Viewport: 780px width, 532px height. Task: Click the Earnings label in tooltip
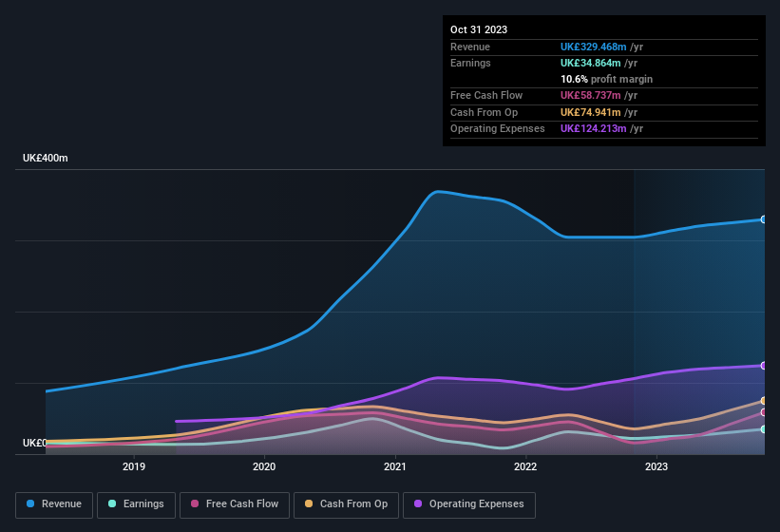tap(470, 63)
